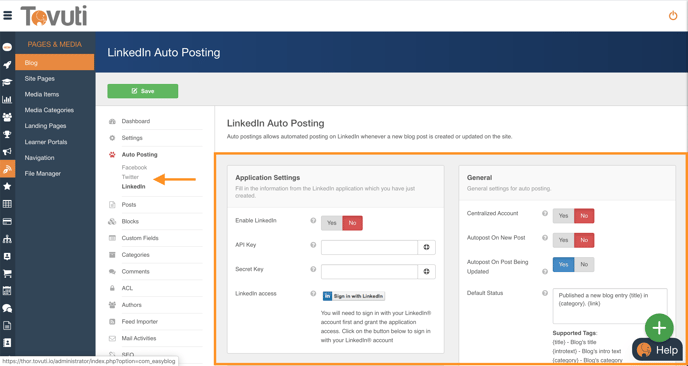Click the green plus floating button
The image size is (688, 366).
(659, 328)
